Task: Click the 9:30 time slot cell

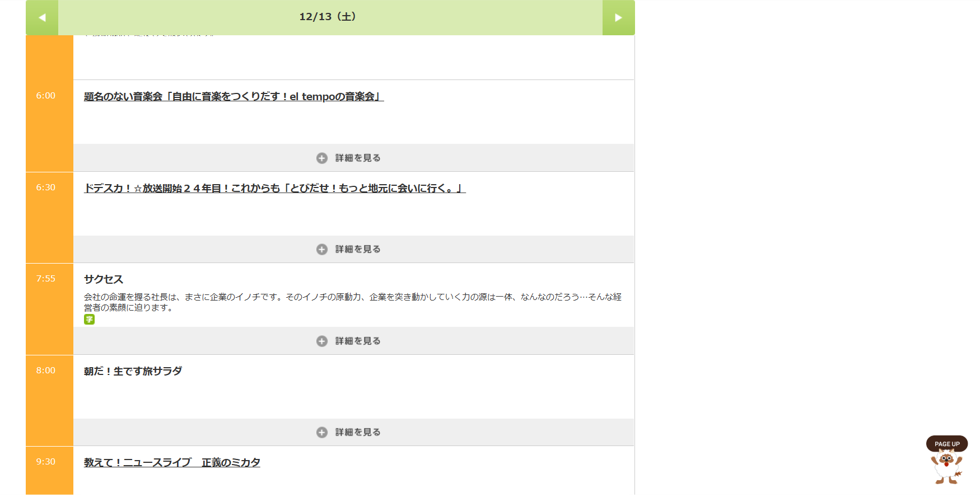Action: (46, 462)
